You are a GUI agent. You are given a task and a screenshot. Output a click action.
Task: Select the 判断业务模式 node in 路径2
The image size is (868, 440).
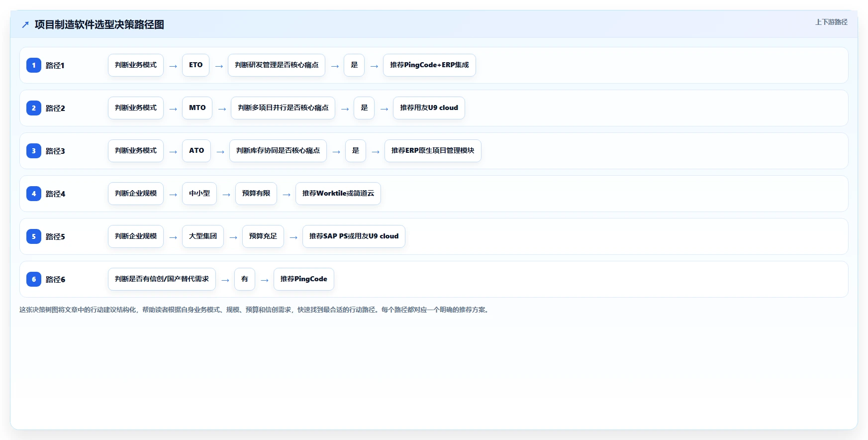pos(136,108)
